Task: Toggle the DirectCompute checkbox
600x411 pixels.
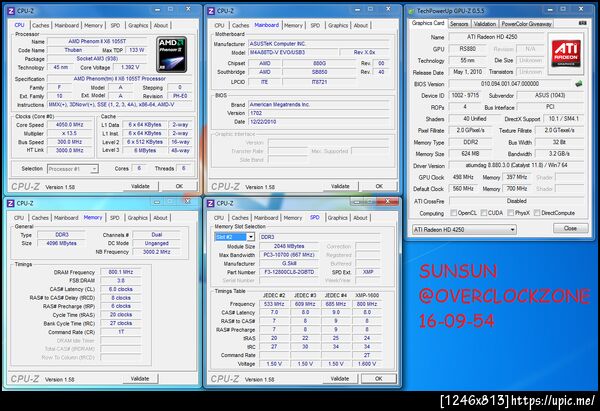Action: (537, 213)
